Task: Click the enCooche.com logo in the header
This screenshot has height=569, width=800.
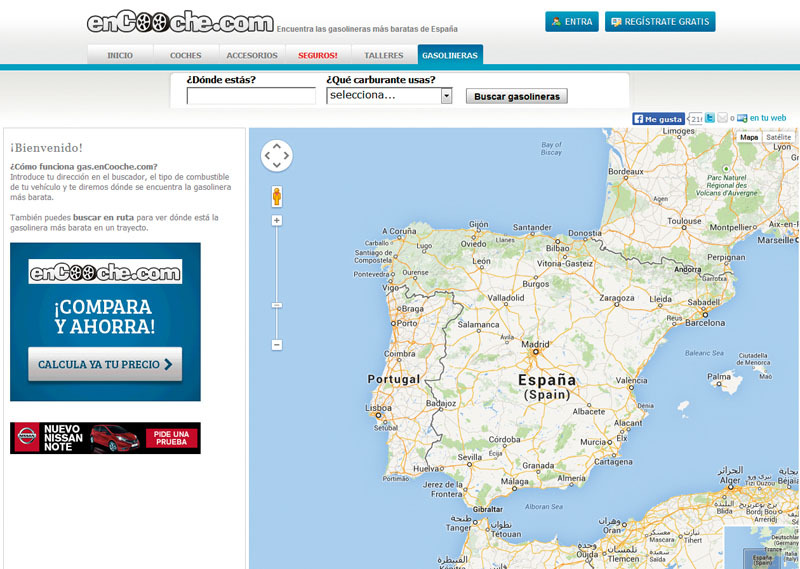Action: pos(180,22)
